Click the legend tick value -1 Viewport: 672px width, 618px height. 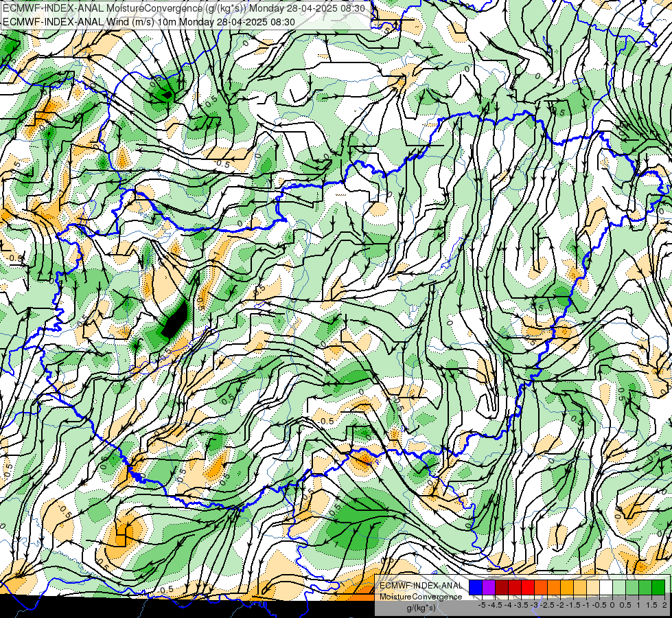(586, 605)
